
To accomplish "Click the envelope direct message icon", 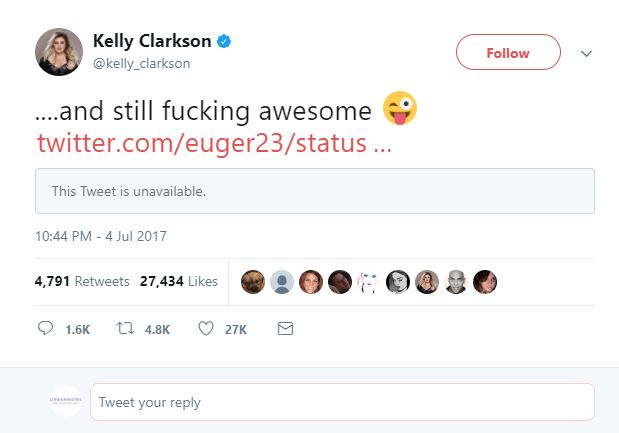I will [285, 328].
